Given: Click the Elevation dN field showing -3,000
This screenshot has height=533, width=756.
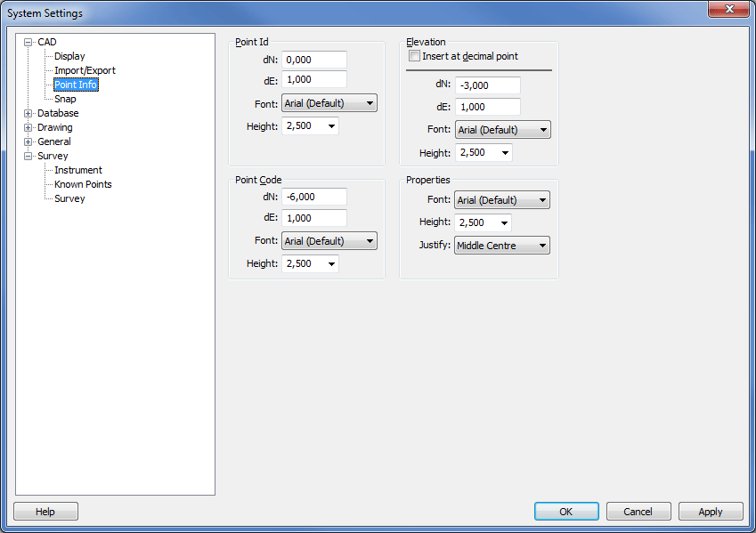Looking at the screenshot, I should [x=487, y=85].
